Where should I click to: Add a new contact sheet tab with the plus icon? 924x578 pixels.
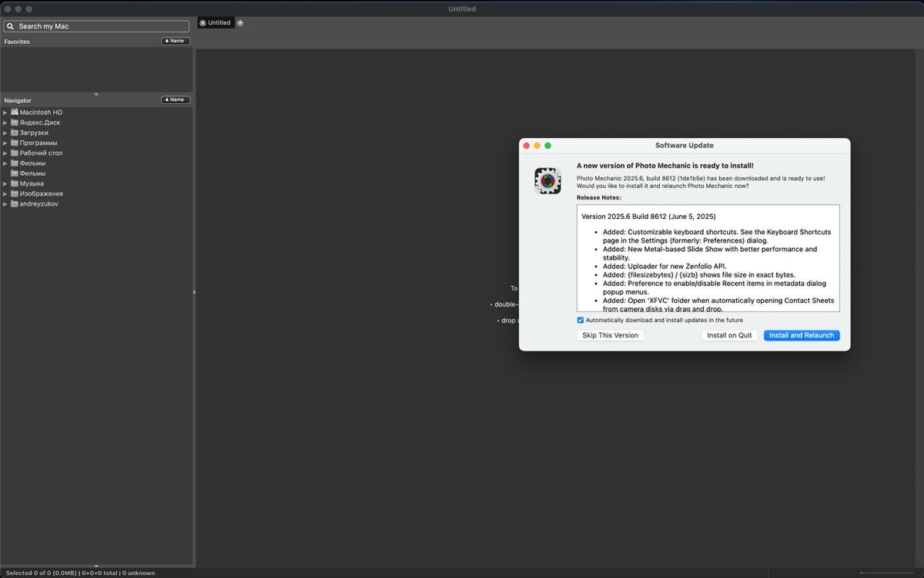(240, 23)
